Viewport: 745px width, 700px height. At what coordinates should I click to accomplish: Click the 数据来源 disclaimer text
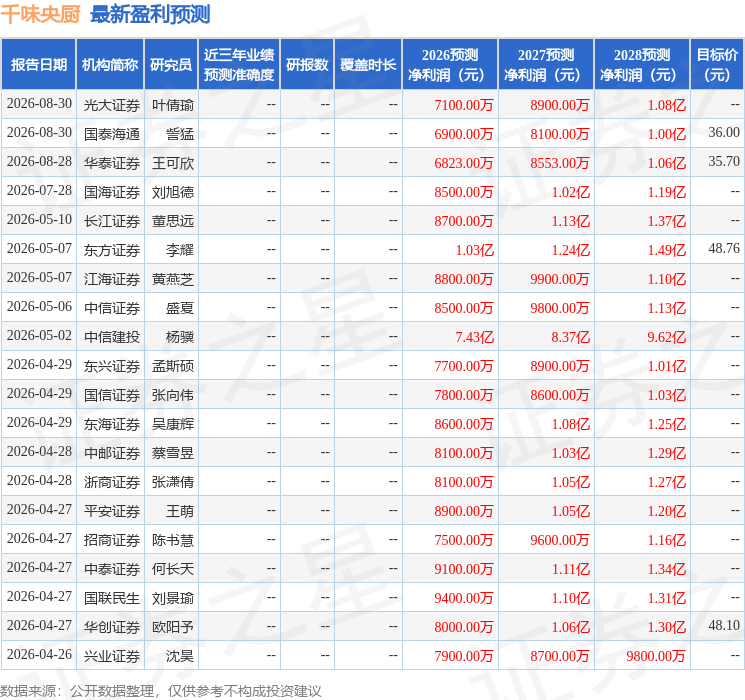click(x=161, y=690)
